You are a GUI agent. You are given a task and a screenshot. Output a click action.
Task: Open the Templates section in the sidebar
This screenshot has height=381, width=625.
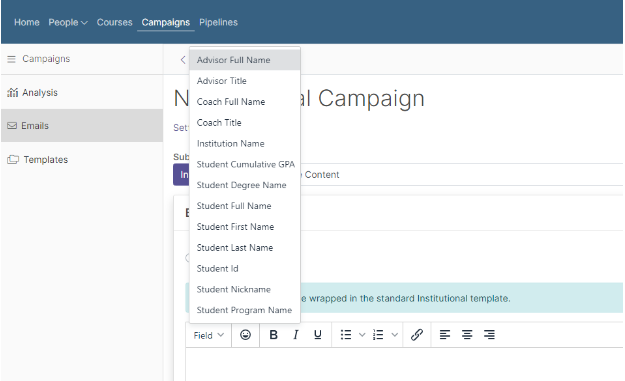[82, 159]
